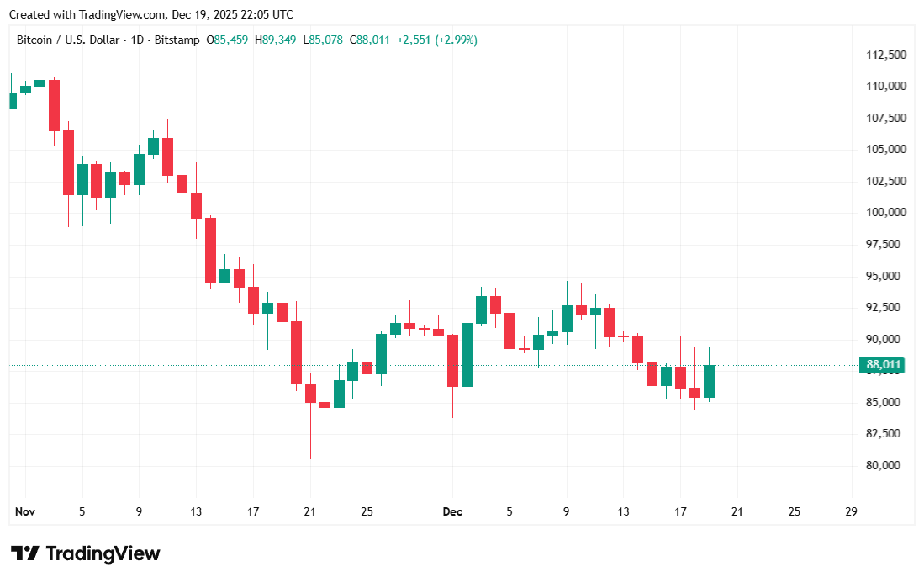Click the low value 85,078
The width and height of the screenshot is (924, 582).
point(326,40)
